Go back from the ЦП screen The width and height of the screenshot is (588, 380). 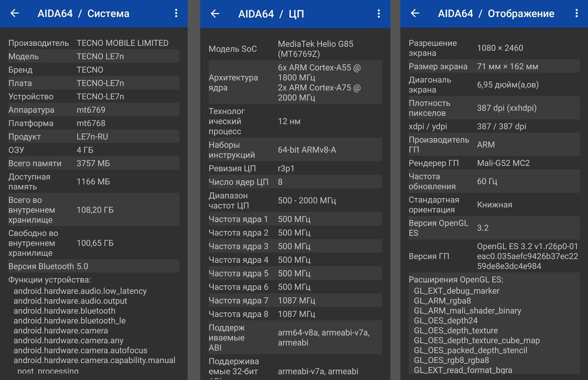(x=215, y=14)
